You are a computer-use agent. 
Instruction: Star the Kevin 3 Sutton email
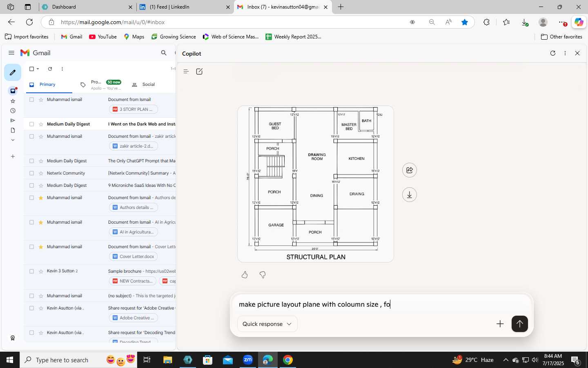tap(41, 271)
